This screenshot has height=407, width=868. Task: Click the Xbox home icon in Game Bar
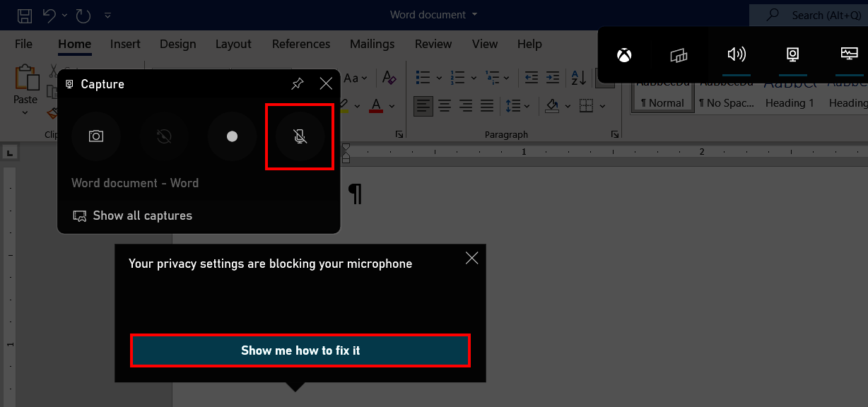pyautogui.click(x=623, y=54)
